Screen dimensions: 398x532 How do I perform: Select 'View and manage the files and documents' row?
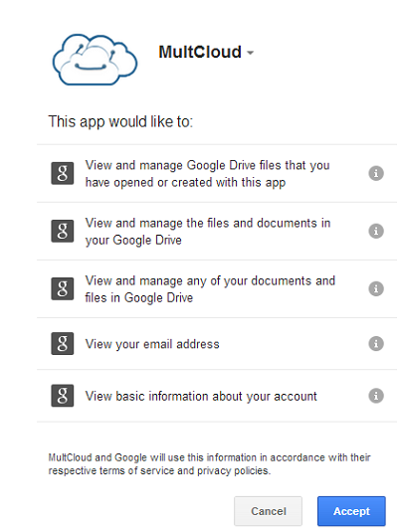217,231
